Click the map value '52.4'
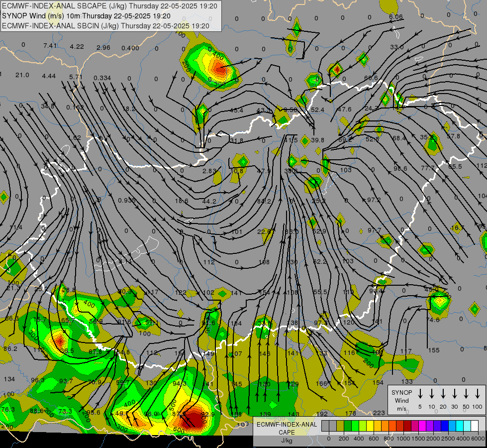 [x=317, y=110]
